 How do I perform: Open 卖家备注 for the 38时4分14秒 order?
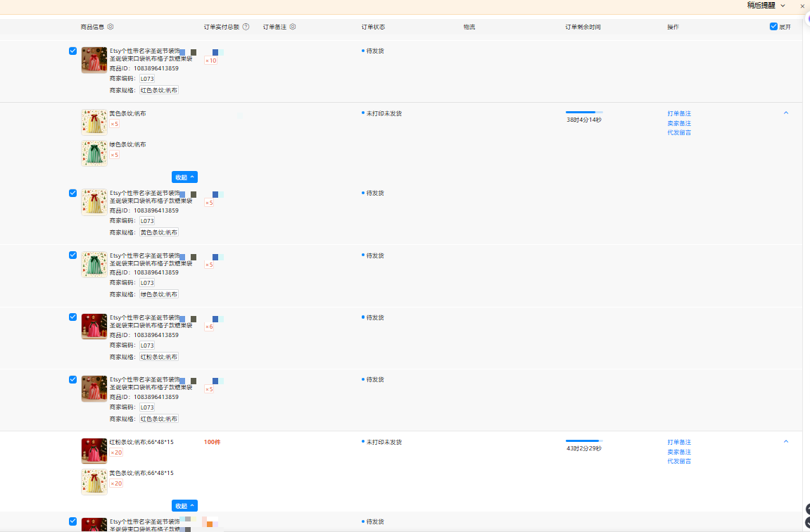[x=679, y=123]
